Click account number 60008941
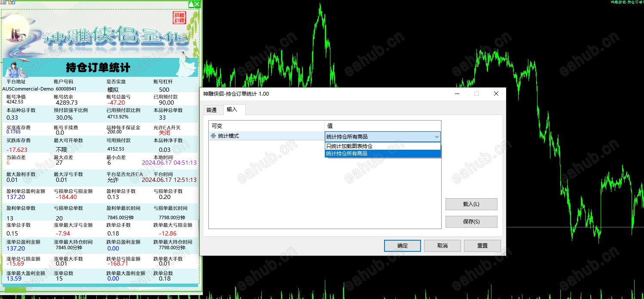 tap(66, 89)
